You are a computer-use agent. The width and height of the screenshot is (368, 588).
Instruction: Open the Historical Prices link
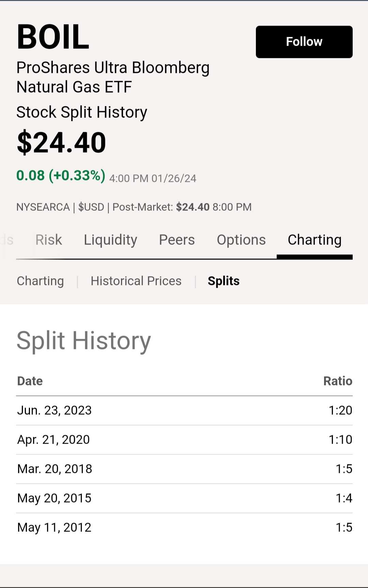[136, 281]
